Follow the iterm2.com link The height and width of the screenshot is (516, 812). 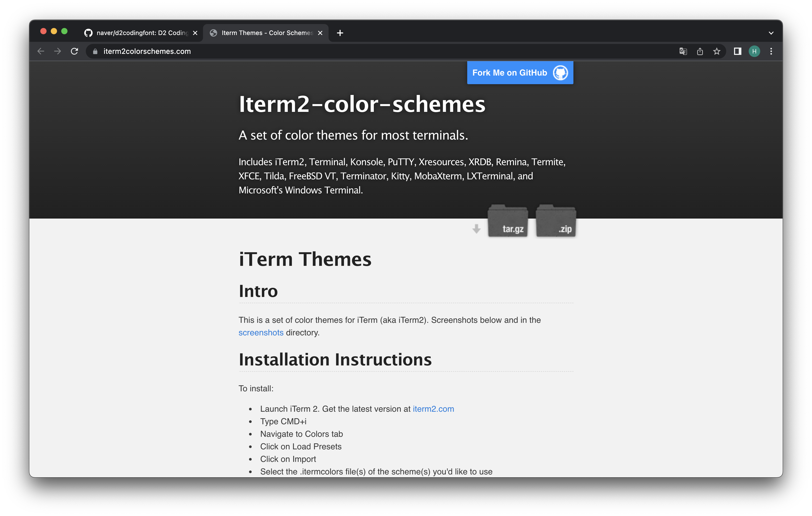pos(433,409)
